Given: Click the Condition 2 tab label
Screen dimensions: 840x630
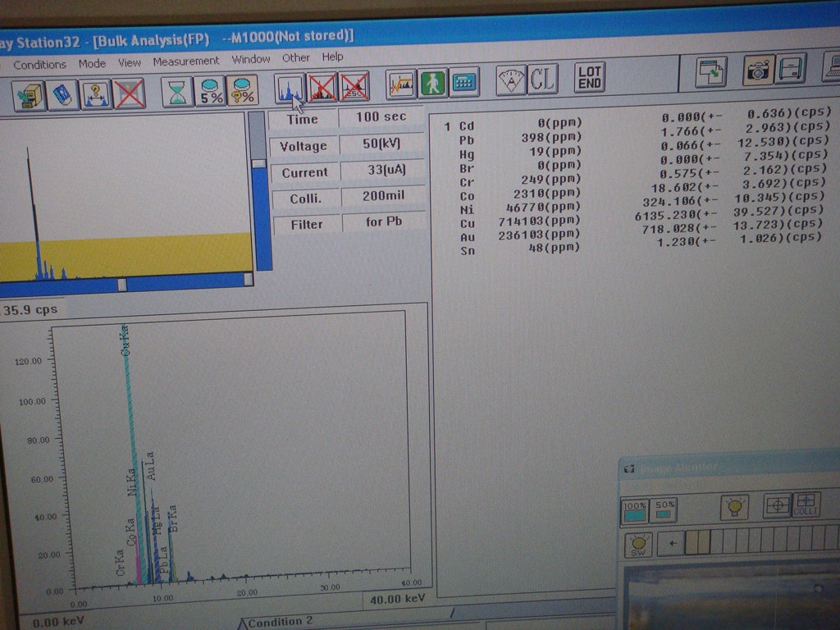Looking at the screenshot, I should (280, 622).
